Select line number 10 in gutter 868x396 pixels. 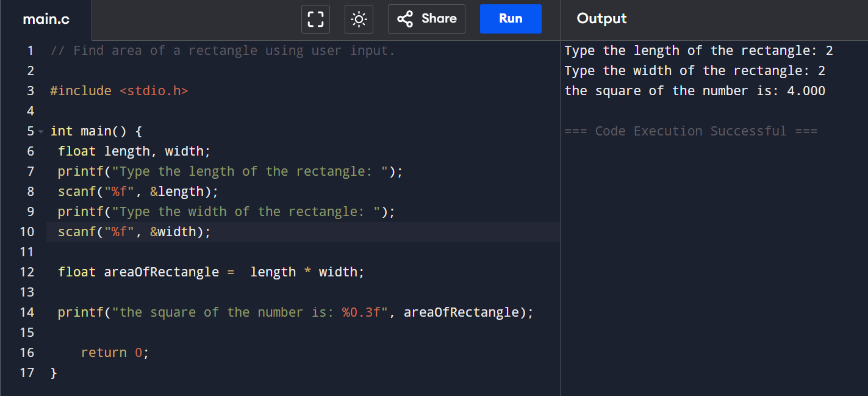27,232
